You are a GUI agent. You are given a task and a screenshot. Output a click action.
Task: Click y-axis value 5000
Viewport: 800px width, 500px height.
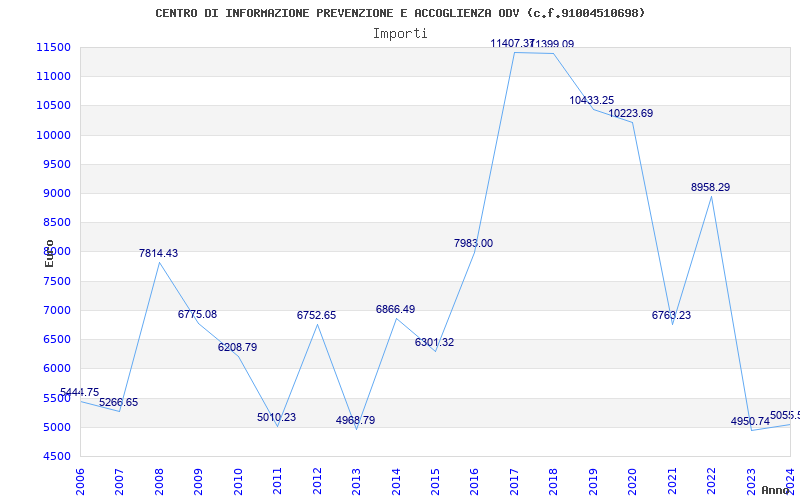click(x=57, y=427)
